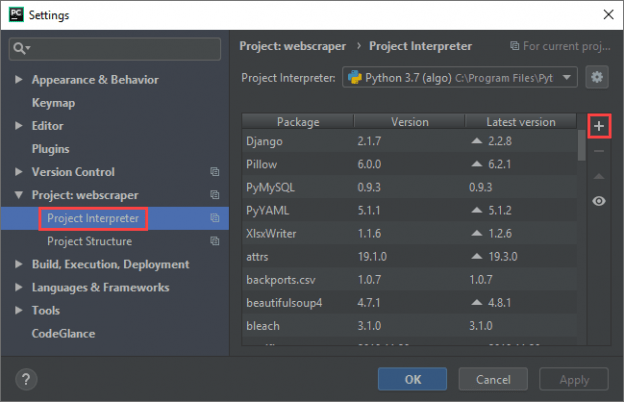The width and height of the screenshot is (624, 402).
Task: Toggle the show early releases eye icon
Action: point(599,201)
